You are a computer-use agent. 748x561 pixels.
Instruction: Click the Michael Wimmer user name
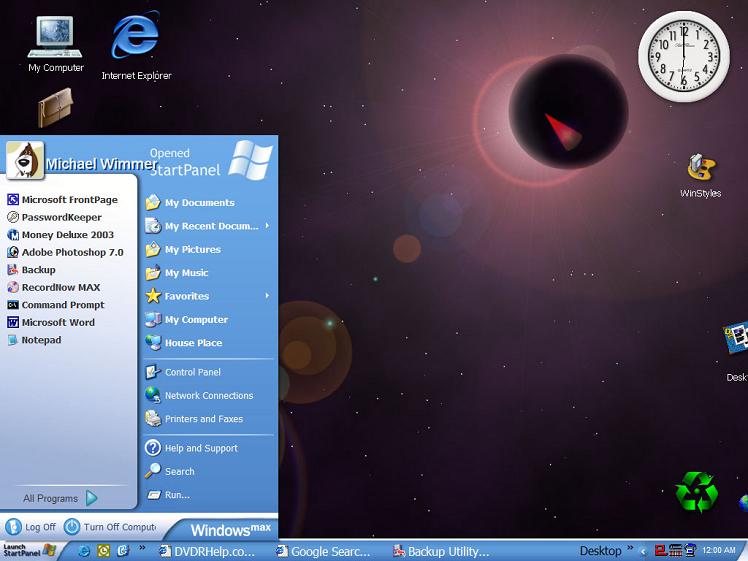[101, 164]
